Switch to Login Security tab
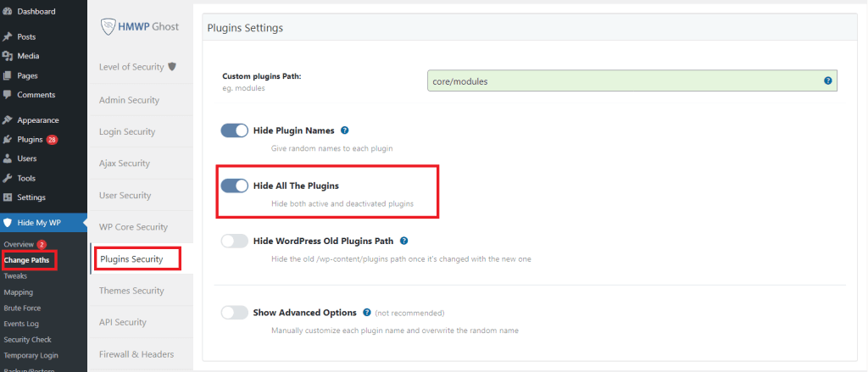868x372 pixels. click(x=141, y=131)
